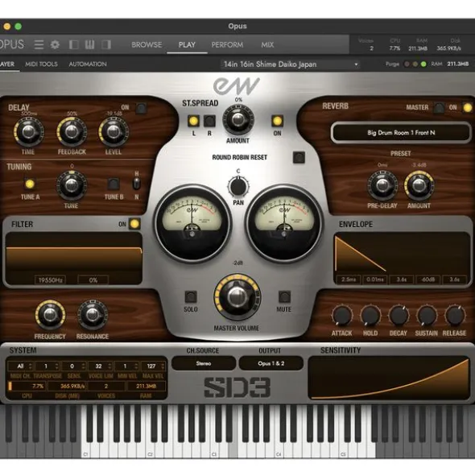Image resolution: width=475 pixels, height=476 pixels.
Task: Switch to the MIX tab
Action: click(x=267, y=44)
